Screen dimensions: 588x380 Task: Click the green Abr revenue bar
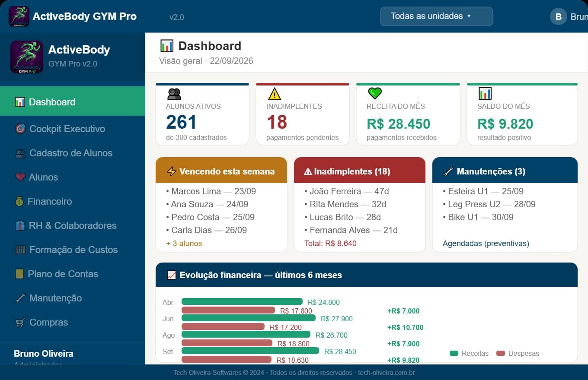pos(242,301)
